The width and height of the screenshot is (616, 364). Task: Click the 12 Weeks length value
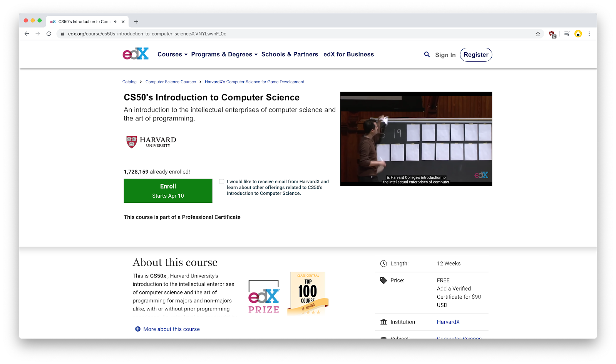[449, 264]
